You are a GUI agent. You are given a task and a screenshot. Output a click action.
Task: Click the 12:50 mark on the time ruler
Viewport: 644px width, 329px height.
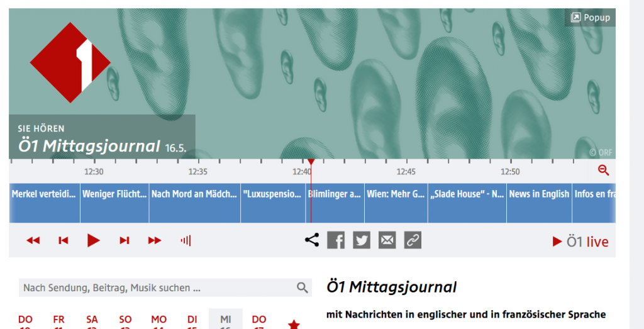click(510, 172)
